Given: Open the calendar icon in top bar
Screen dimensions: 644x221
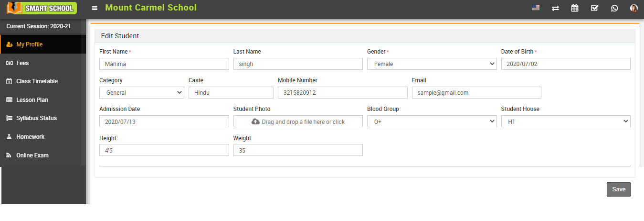Looking at the screenshot, I should pyautogui.click(x=575, y=8).
